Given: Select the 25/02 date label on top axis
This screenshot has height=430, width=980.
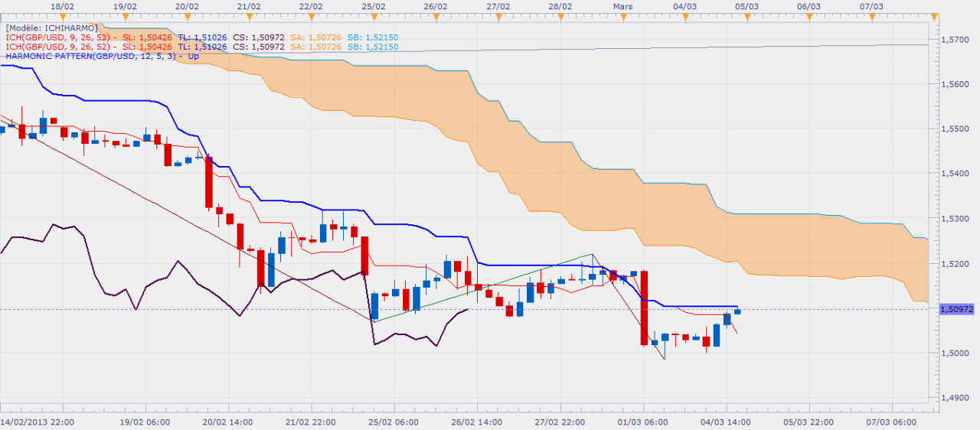Looking at the screenshot, I should 373,5.
